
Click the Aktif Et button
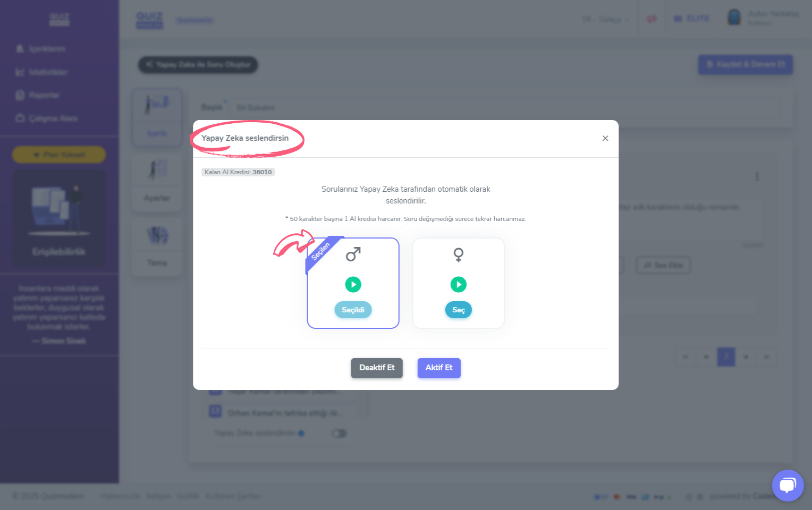439,368
